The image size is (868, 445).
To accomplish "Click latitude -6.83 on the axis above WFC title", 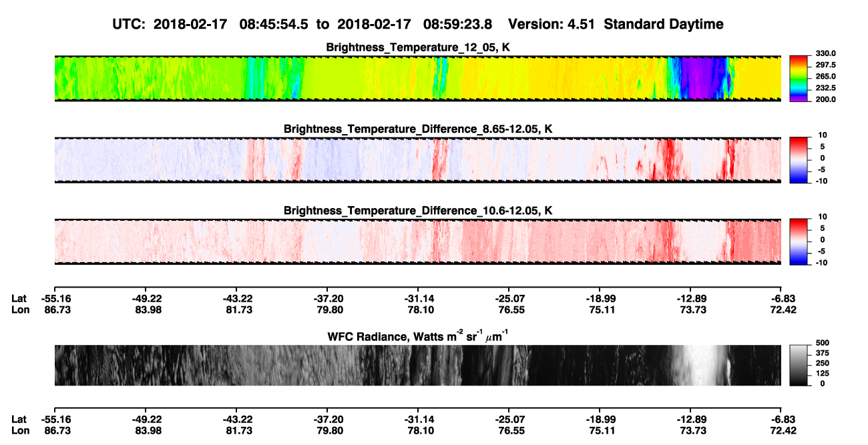I will [781, 299].
